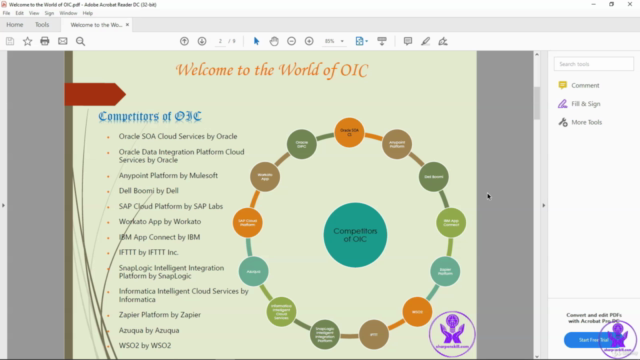This screenshot has height=360, width=640.
Task: Click the text Zapier Platform by Zapier
Action: [160, 315]
